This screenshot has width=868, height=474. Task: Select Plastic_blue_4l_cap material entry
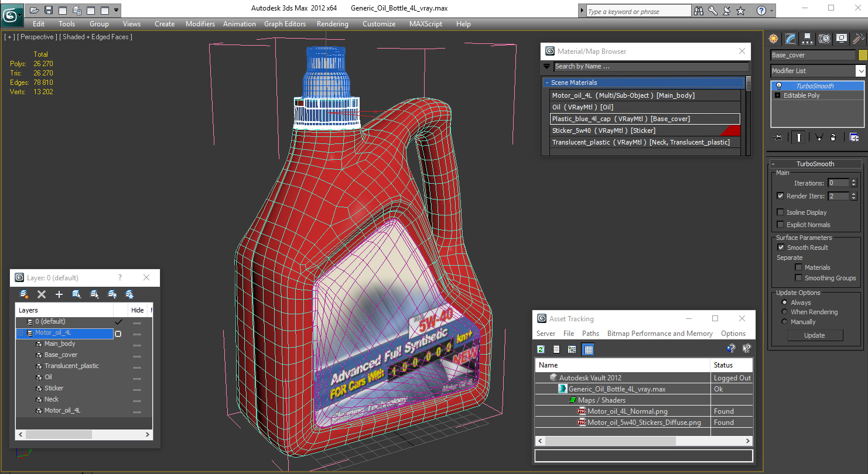tap(644, 119)
